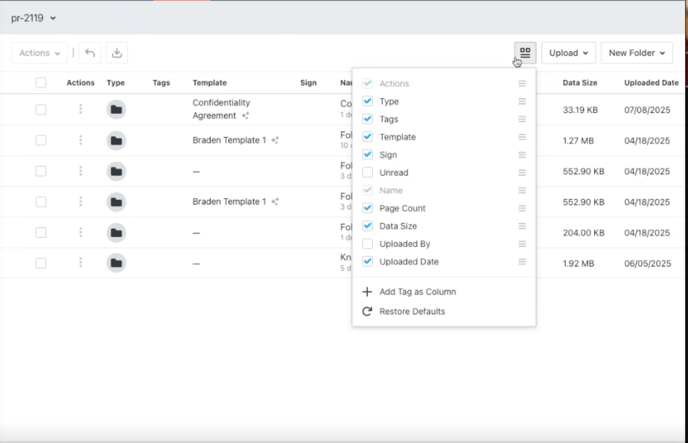Enable the Unread column checkbox
688x443 pixels.
[368, 173]
